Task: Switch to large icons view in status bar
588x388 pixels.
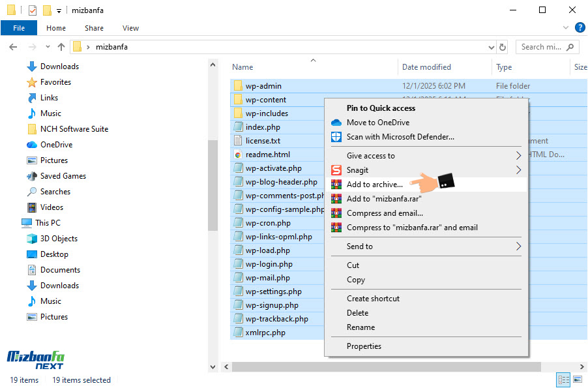Action: coord(577,380)
